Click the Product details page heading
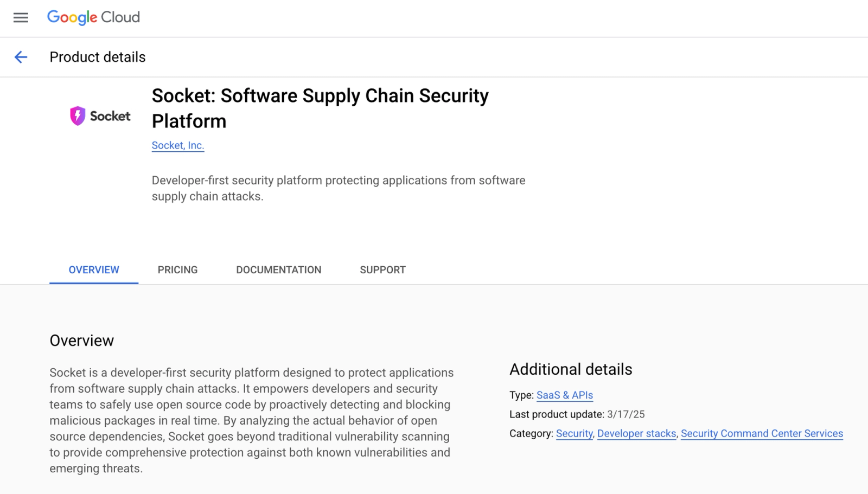 tap(98, 57)
